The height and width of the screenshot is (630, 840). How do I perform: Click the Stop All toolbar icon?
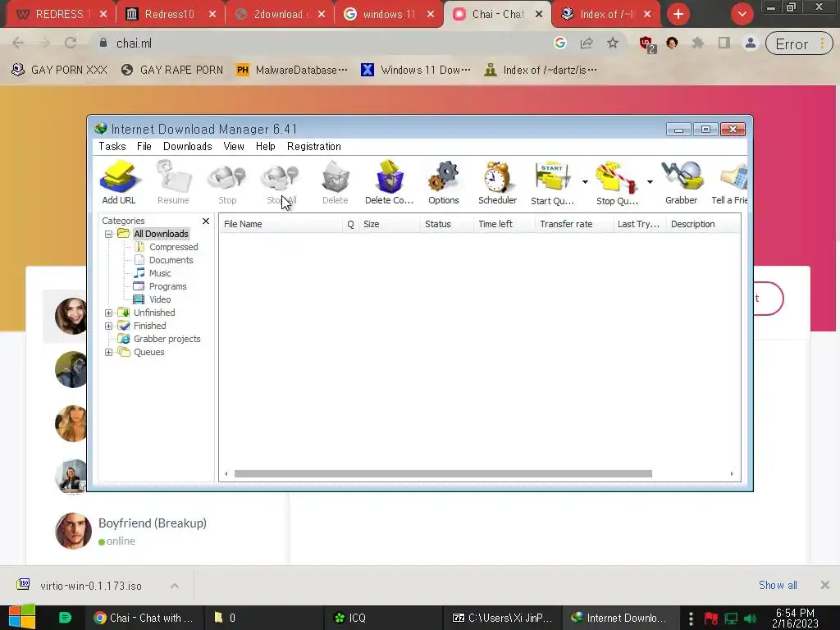[281, 182]
